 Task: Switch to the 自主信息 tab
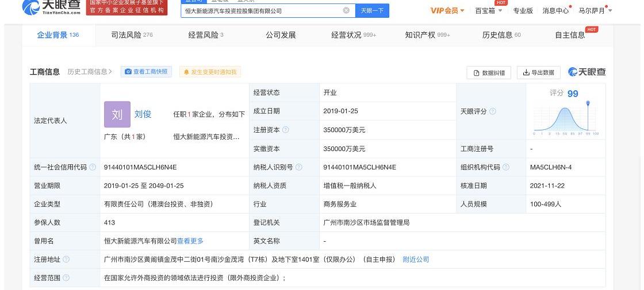click(570, 35)
